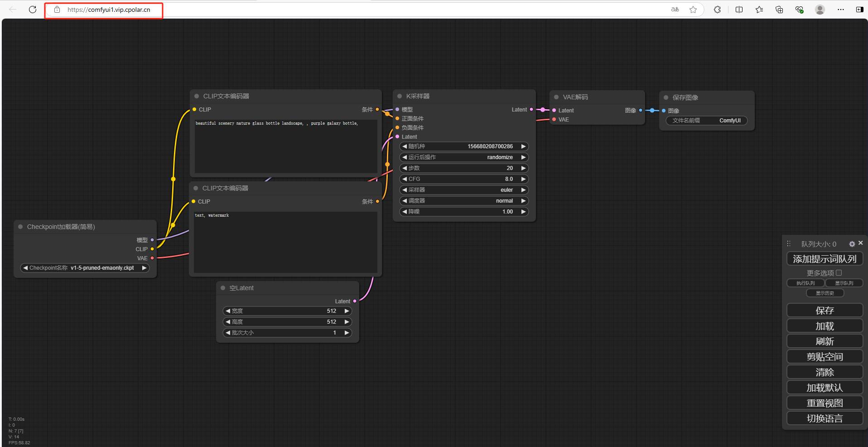Increase 随机种 with its right arrow

pos(523,146)
